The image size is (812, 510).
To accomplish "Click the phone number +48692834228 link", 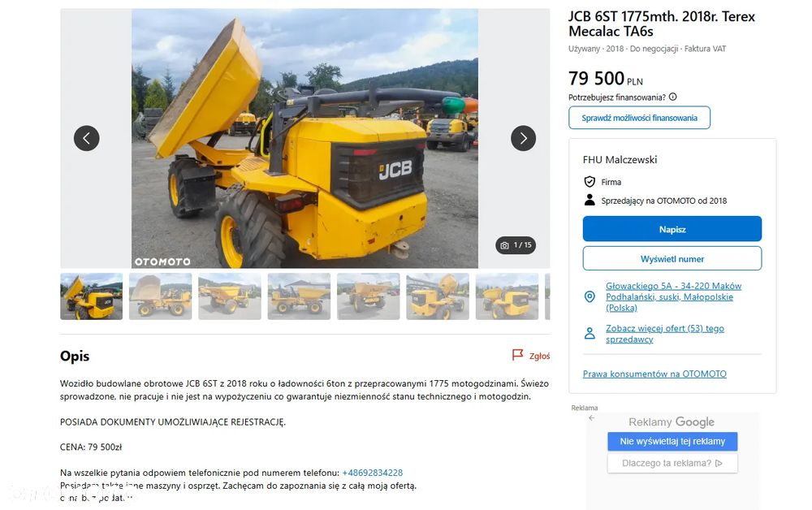I will pyautogui.click(x=373, y=473).
